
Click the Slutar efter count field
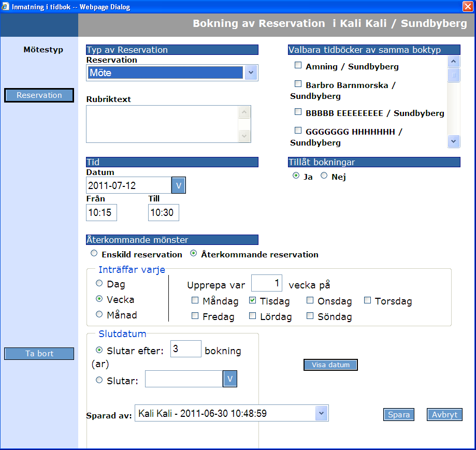(x=186, y=349)
